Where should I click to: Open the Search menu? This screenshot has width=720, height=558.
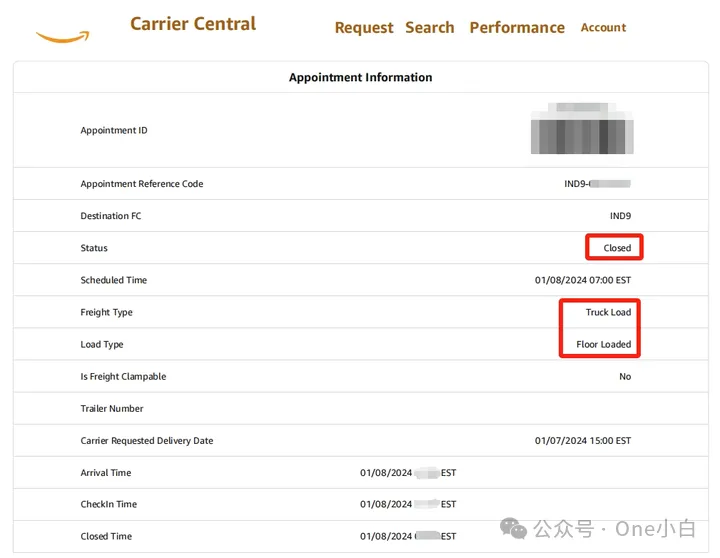coord(429,28)
